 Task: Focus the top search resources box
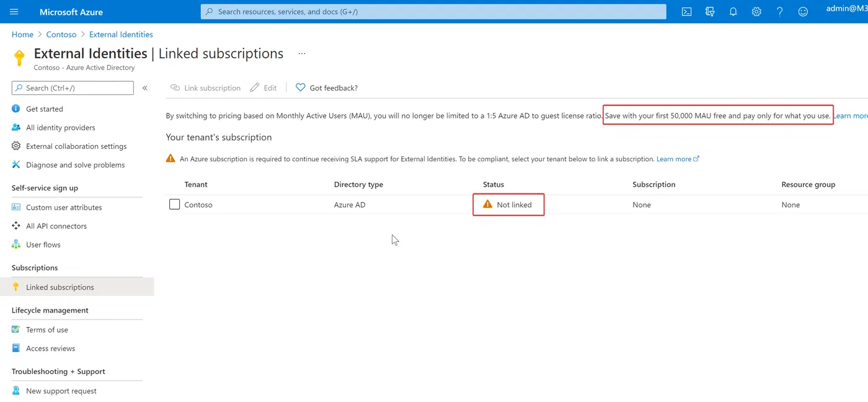point(433,12)
